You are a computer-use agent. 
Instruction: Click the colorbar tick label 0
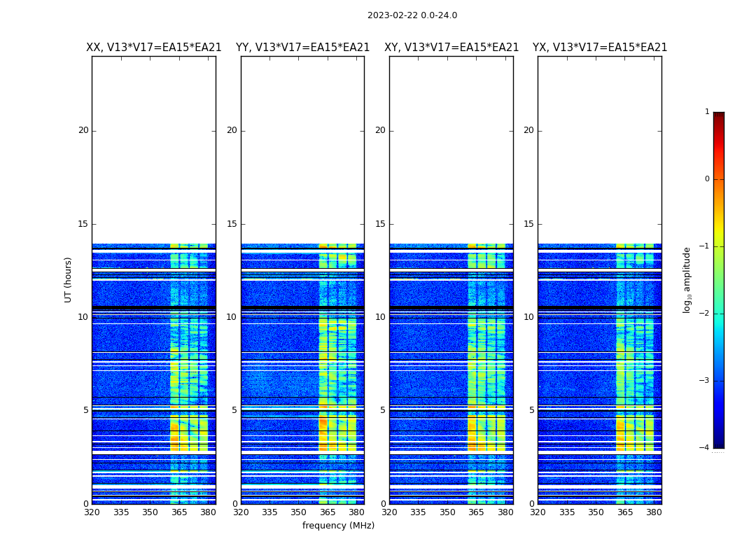coord(706,179)
